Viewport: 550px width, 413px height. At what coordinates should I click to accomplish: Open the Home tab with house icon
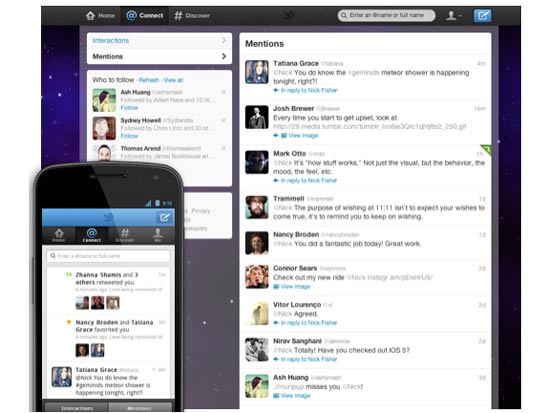[x=100, y=15]
